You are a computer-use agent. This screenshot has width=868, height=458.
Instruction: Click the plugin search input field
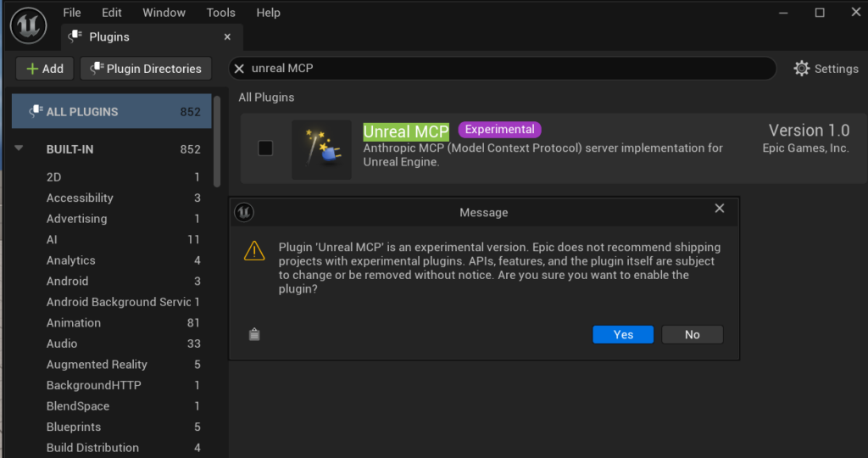(503, 68)
